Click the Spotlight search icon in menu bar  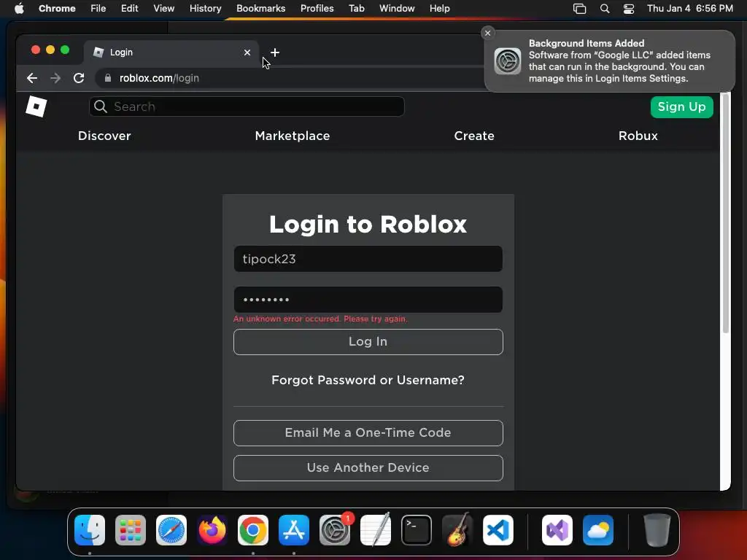(x=605, y=9)
